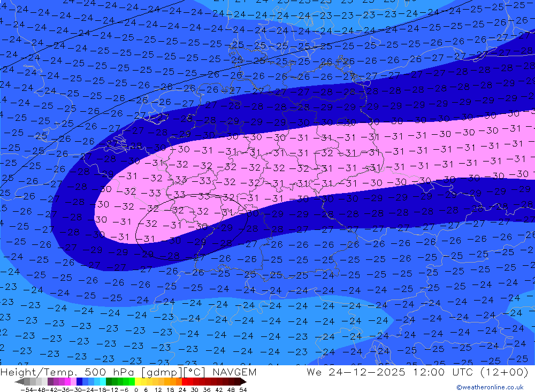
Task: Select the dark purple legend swatch at -42
Action: (x=50, y=381)
